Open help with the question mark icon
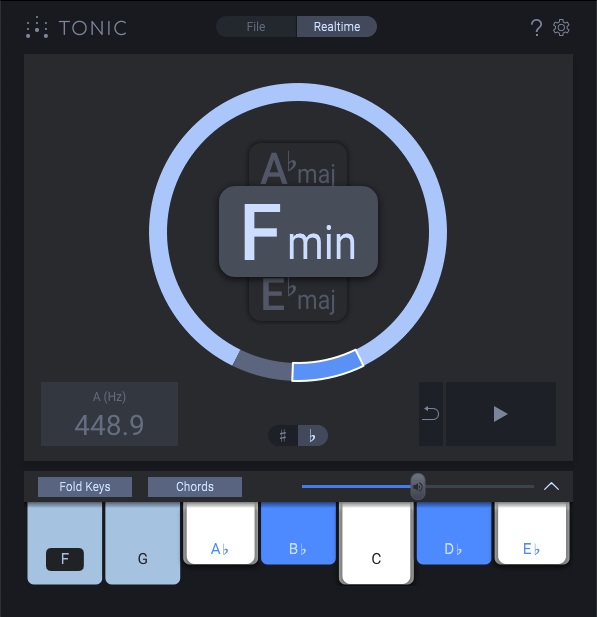This screenshot has width=597, height=617. (536, 28)
